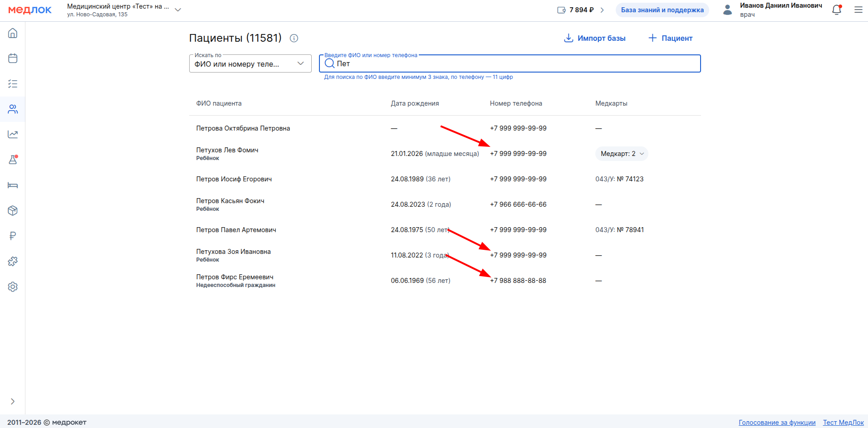868x428 pixels.
Task: Open the analytics chart sidebar icon
Action: pos(13,135)
